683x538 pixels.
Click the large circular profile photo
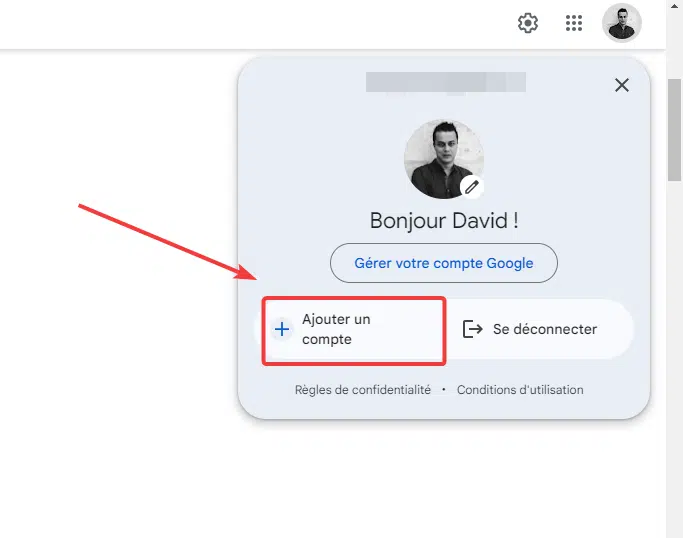443,159
